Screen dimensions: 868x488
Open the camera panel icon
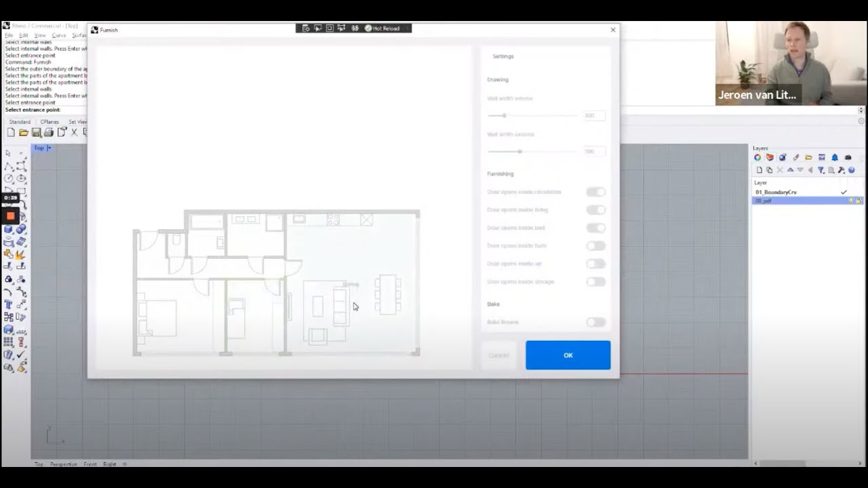848,158
